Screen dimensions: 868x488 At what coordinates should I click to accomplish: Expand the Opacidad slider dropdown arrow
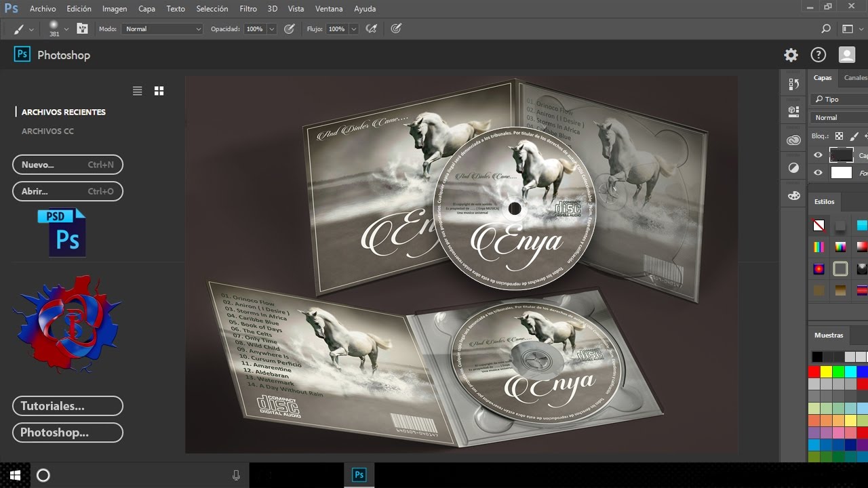[x=272, y=29]
